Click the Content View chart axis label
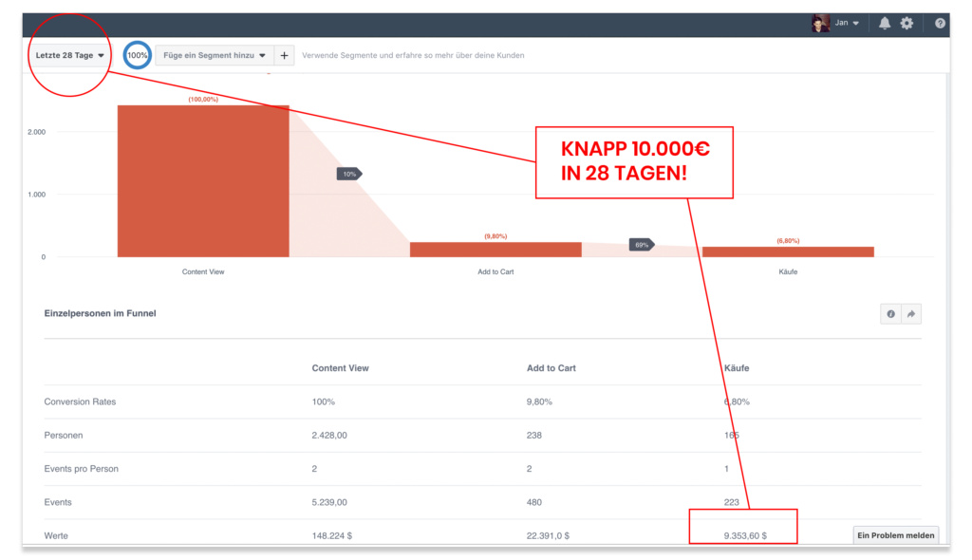The height and width of the screenshot is (560, 972). coord(203,271)
